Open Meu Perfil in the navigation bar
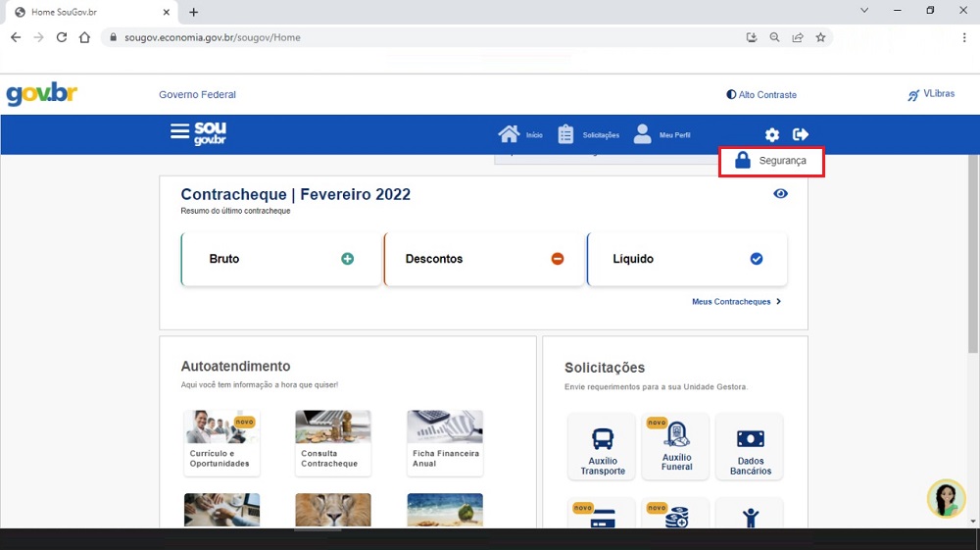The height and width of the screenshot is (550, 980). [643, 134]
